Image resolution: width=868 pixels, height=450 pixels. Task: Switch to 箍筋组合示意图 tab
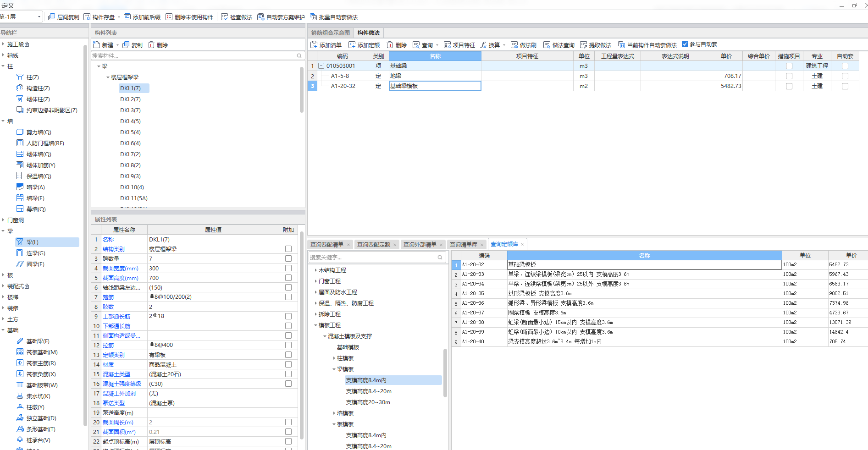(x=330, y=33)
